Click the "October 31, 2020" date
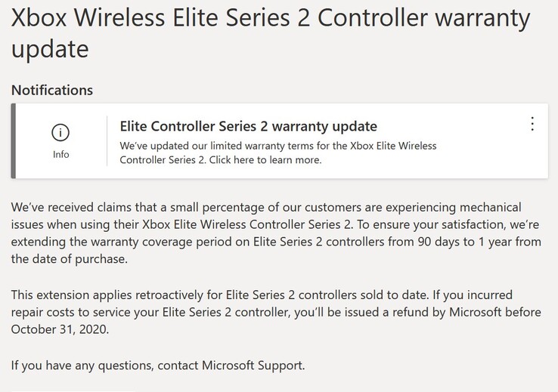 pyautogui.click(x=60, y=329)
